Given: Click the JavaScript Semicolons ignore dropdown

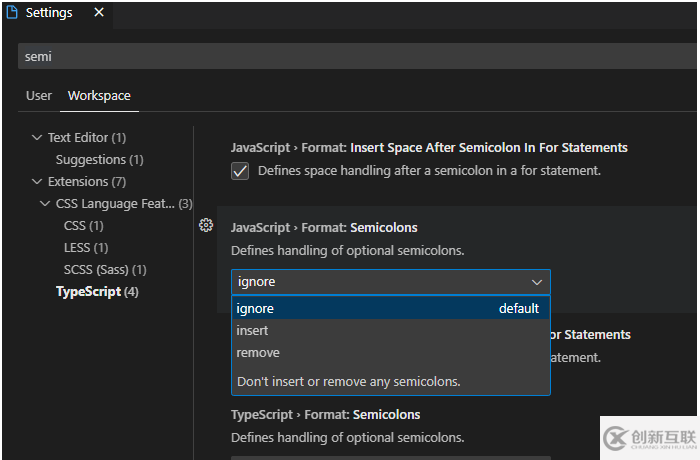Looking at the screenshot, I should point(391,282).
